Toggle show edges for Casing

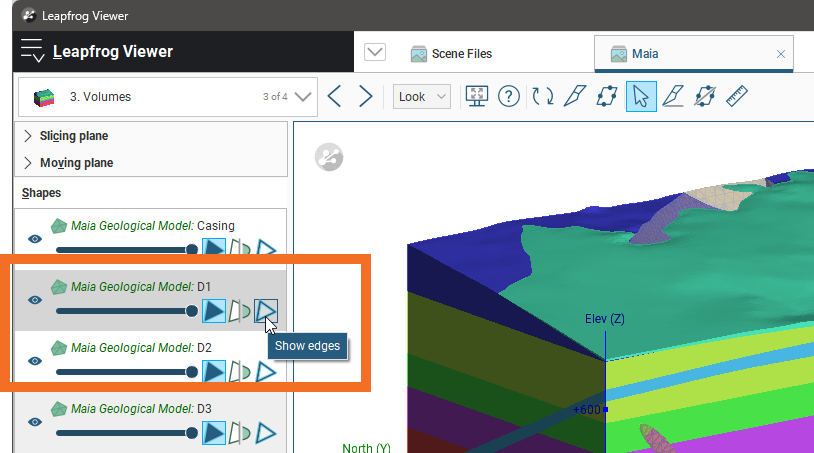click(x=266, y=248)
